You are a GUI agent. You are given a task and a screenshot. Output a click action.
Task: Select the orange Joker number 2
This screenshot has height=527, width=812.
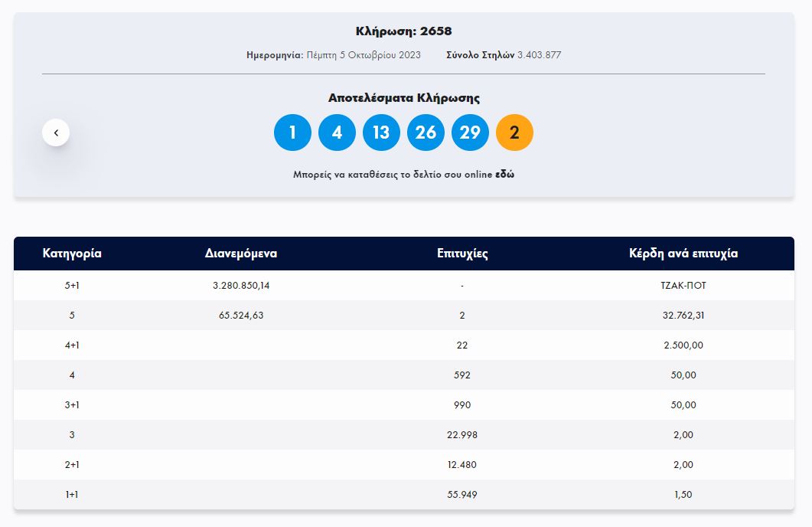tap(514, 132)
